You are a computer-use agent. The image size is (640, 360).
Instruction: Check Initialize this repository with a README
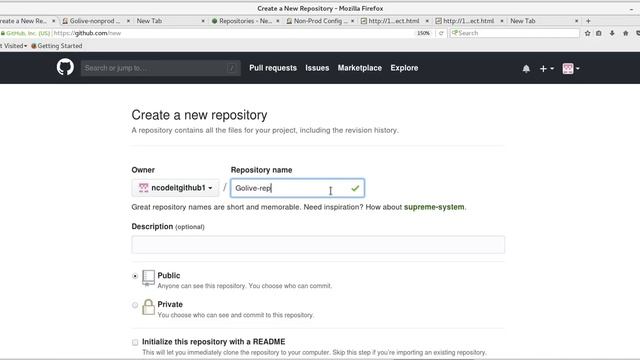(135, 342)
